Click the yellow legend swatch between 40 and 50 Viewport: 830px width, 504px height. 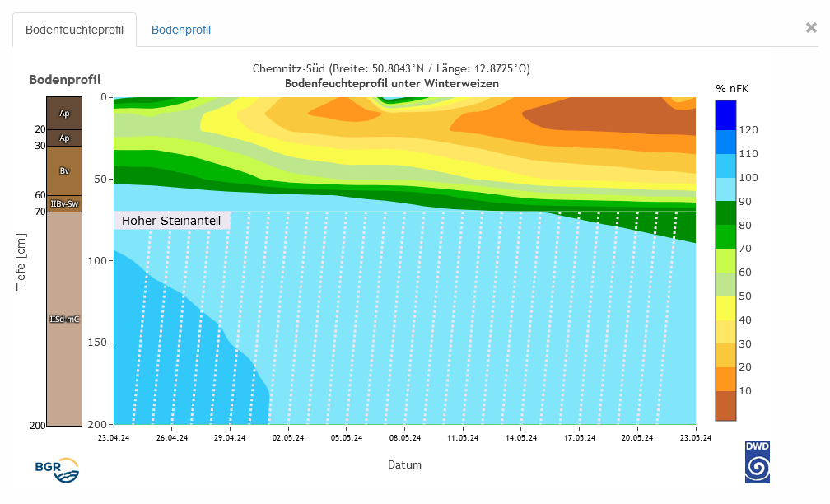(725, 308)
